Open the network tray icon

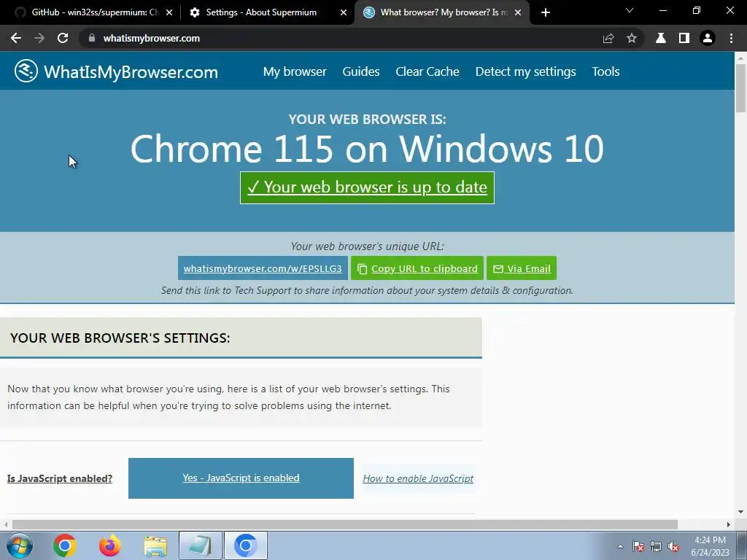656,546
